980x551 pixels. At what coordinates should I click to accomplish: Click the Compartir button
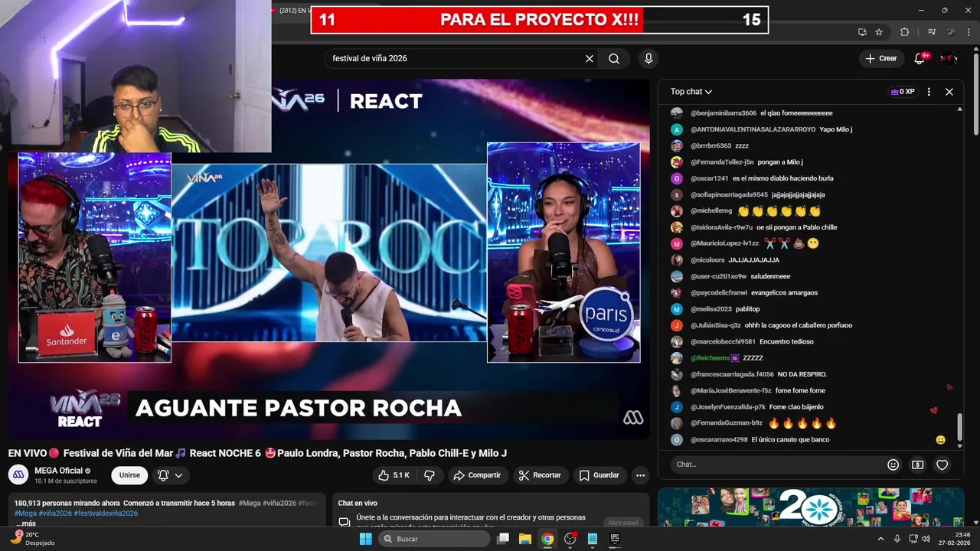[477, 475]
